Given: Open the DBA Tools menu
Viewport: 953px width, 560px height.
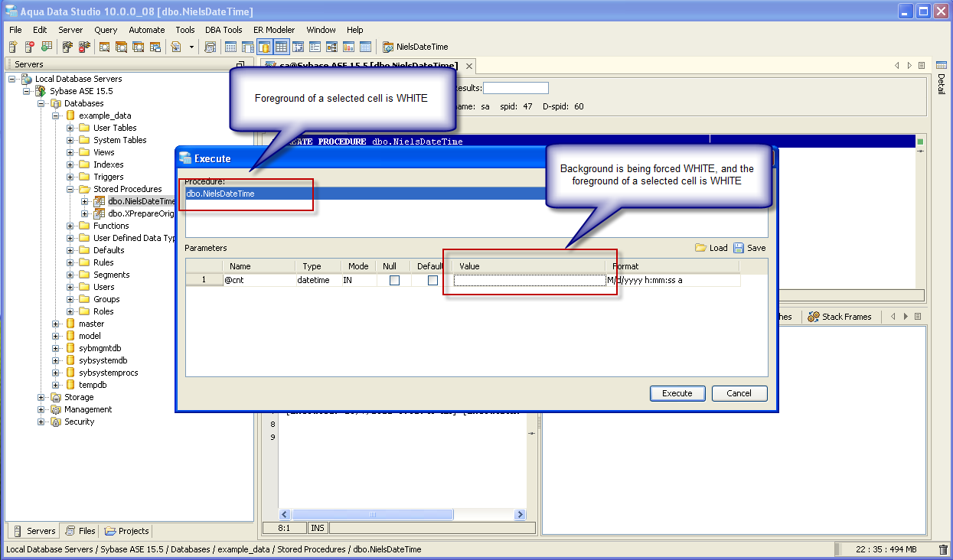Looking at the screenshot, I should pyautogui.click(x=224, y=30).
